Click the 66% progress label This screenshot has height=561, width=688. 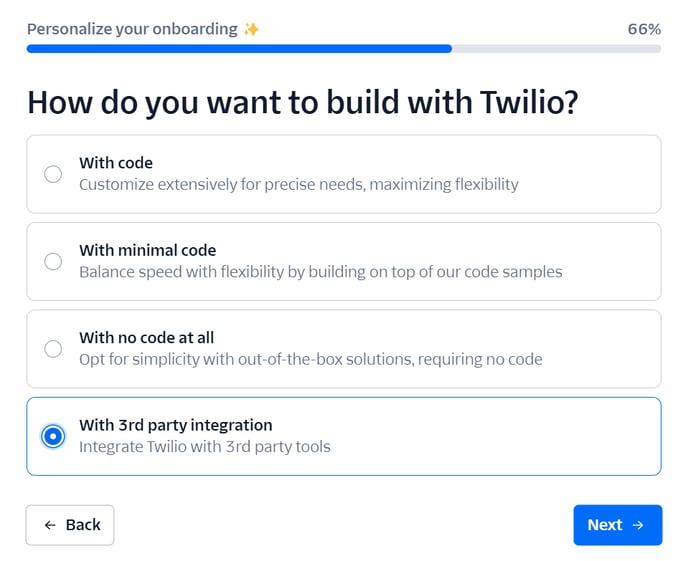click(x=644, y=29)
